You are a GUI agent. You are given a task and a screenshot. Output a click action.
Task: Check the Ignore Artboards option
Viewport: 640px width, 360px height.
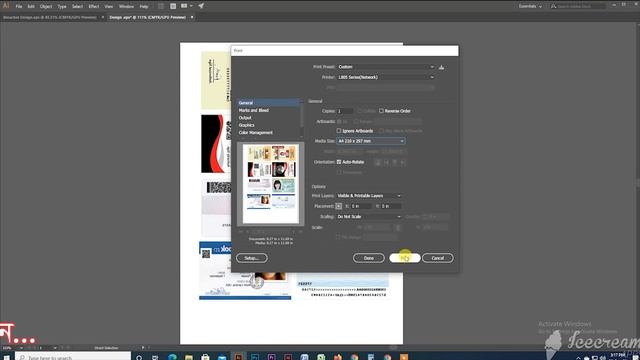coord(339,131)
